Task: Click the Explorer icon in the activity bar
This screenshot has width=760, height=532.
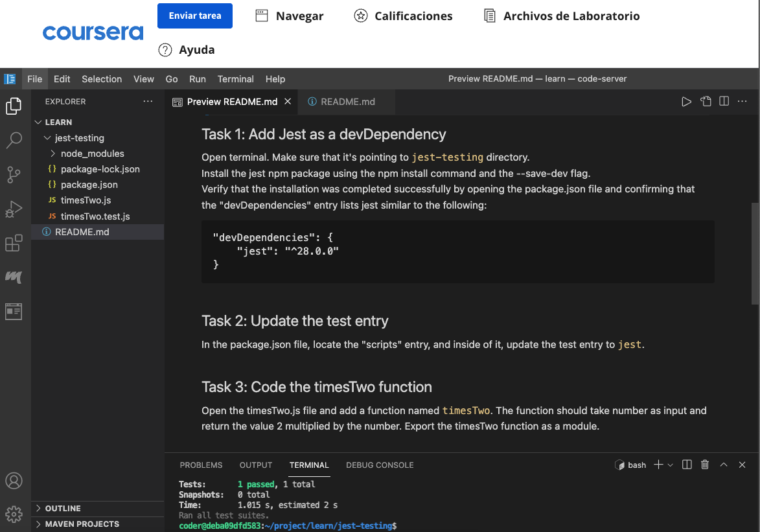Action: click(14, 106)
